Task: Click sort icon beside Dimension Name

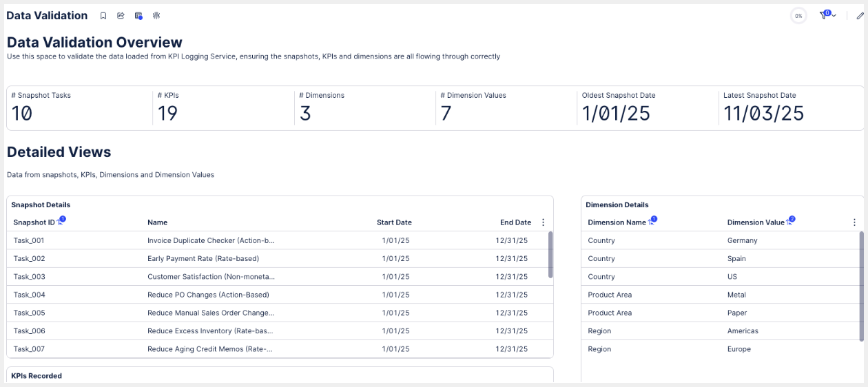Action: tap(652, 222)
